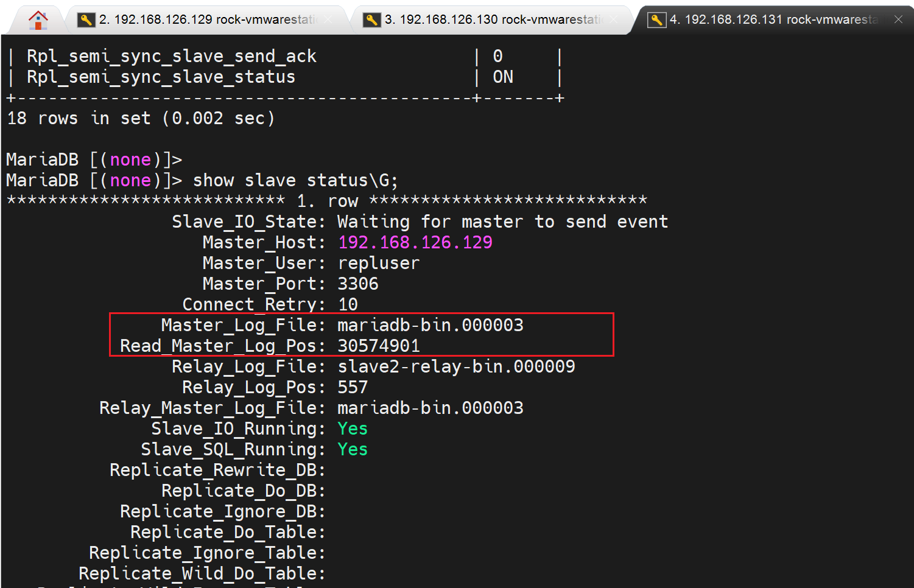Close the 192.168.126.129 session tab
This screenshot has width=914, height=588.
pos(328,20)
